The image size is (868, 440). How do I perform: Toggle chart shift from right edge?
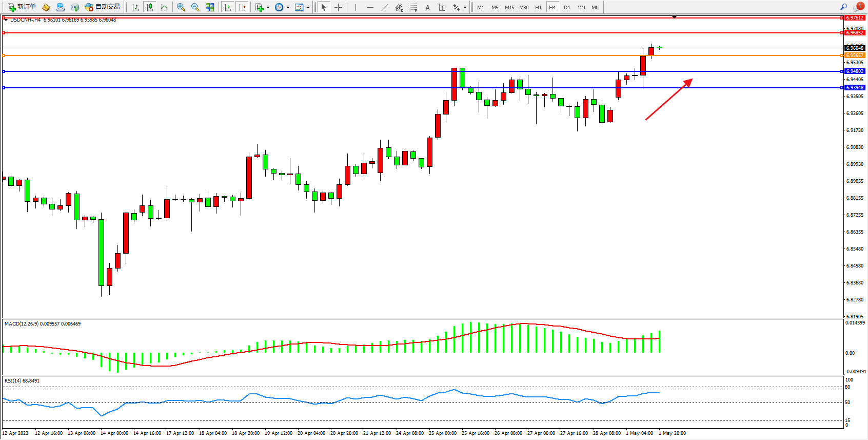pos(243,7)
